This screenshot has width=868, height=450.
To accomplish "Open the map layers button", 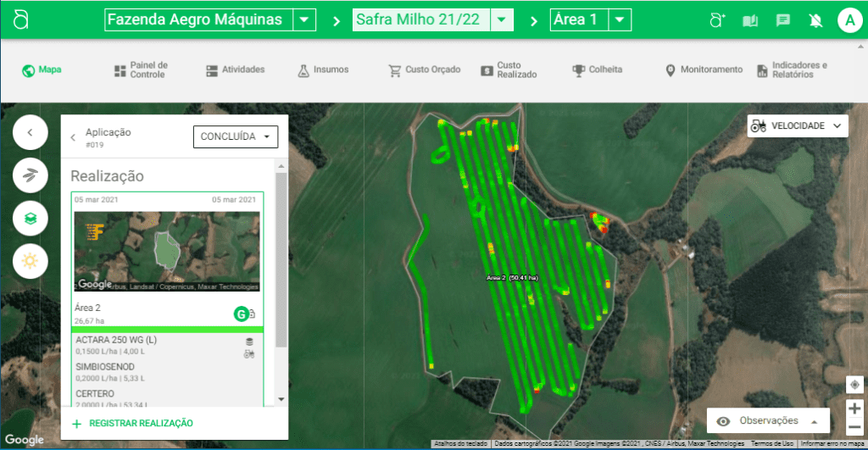I will tap(31, 218).
